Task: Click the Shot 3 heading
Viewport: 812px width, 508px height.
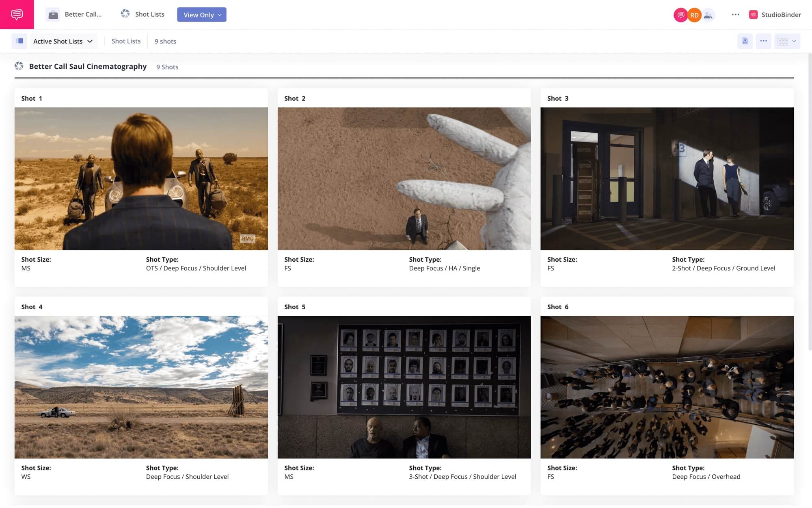Action: [x=558, y=98]
